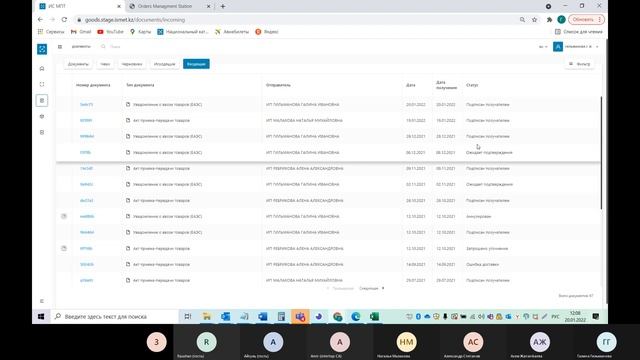This screenshot has height=360, width=640.
Task: Open the YouTube bookmark
Action: [x=111, y=31]
